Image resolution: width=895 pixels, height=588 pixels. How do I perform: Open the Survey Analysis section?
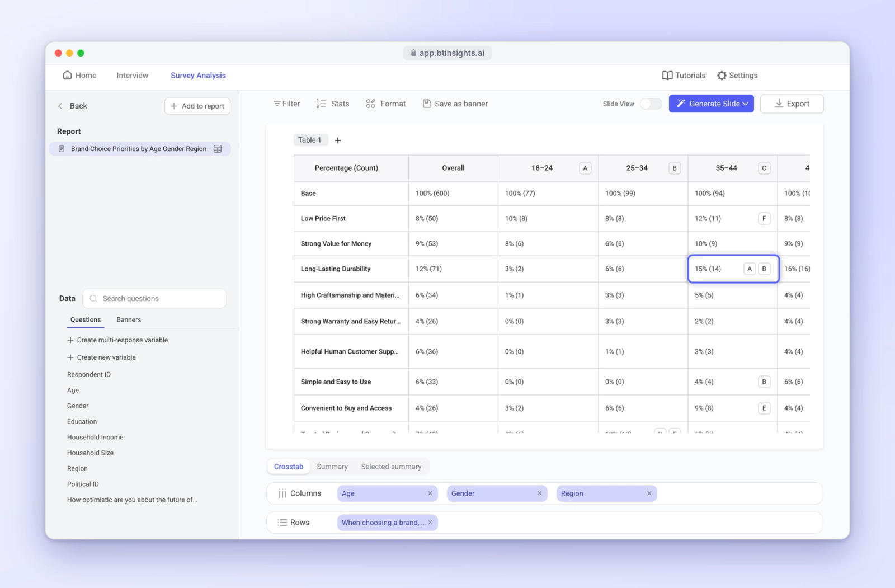click(198, 76)
